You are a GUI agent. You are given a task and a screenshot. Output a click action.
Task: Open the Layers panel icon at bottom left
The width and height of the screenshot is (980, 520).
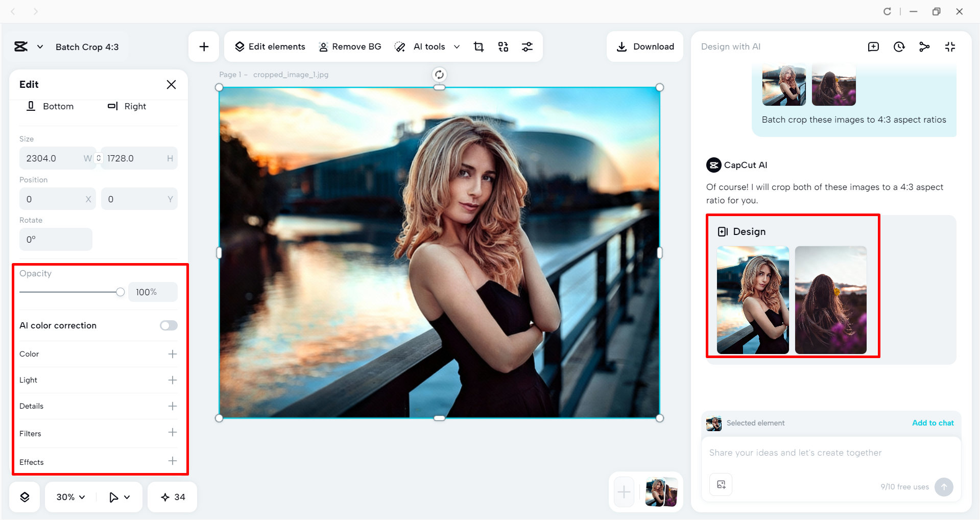point(24,496)
